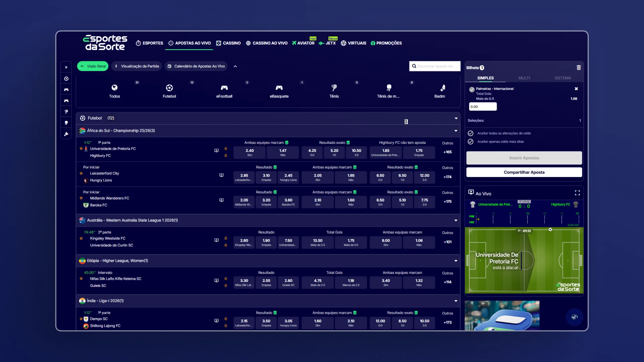The width and height of the screenshot is (644, 362).
Task: Collapse the Futebol (12) section
Action: point(456,118)
